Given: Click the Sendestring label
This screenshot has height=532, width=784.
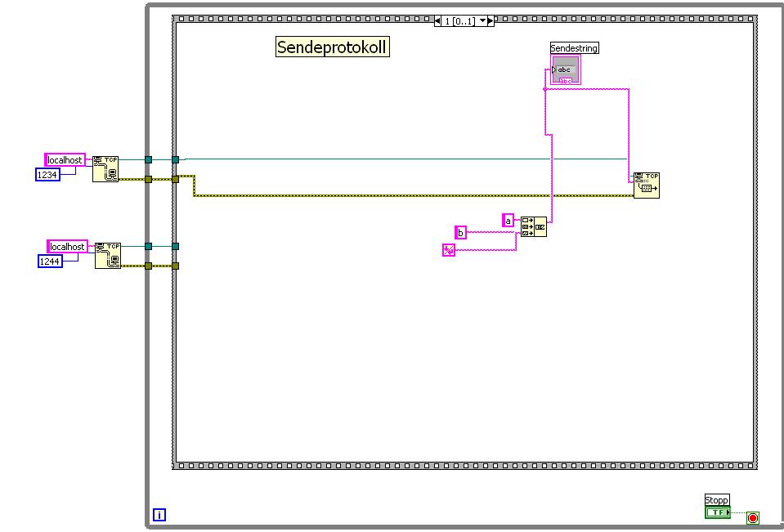Looking at the screenshot, I should click(574, 48).
